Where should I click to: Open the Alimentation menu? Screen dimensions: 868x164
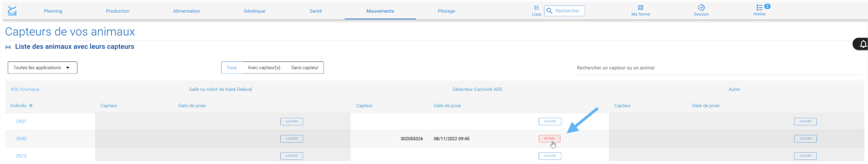tap(186, 11)
